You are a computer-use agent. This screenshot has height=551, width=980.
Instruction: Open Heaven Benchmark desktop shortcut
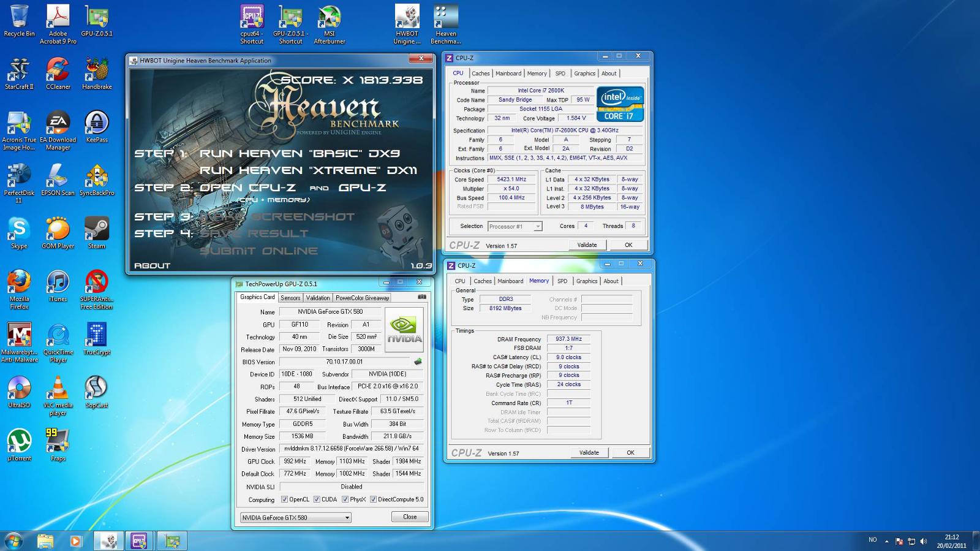[445, 24]
